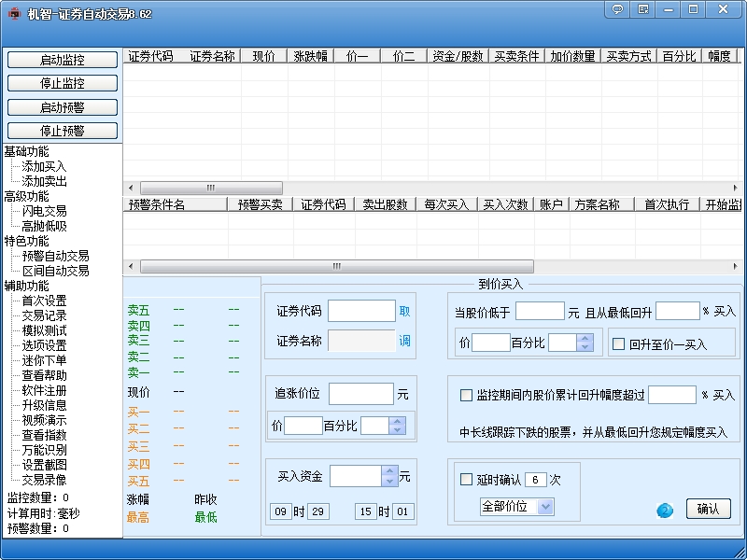Click the 百分比 stepper under 追涨价位
This screenshot has width=747, height=560.
397,426
